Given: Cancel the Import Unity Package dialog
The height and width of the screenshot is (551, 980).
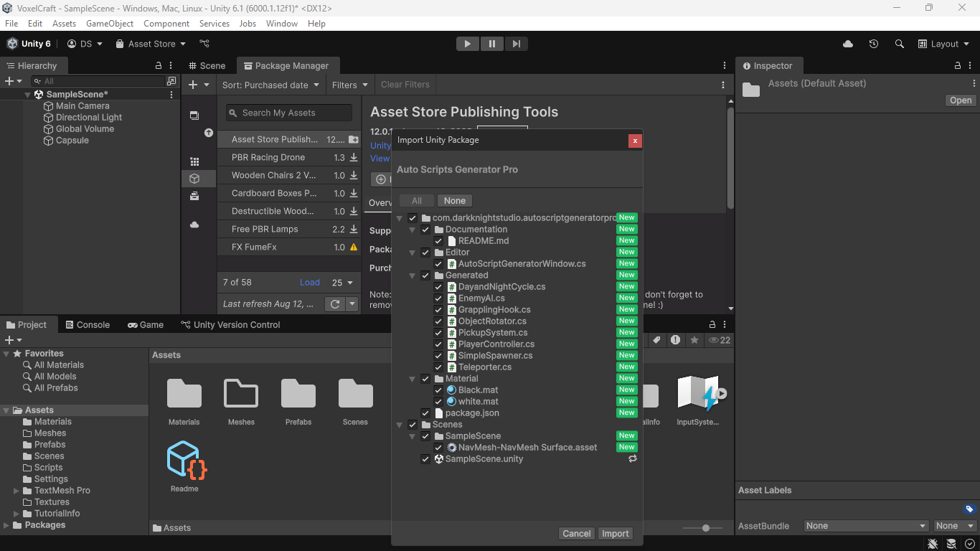Looking at the screenshot, I should tap(577, 534).
